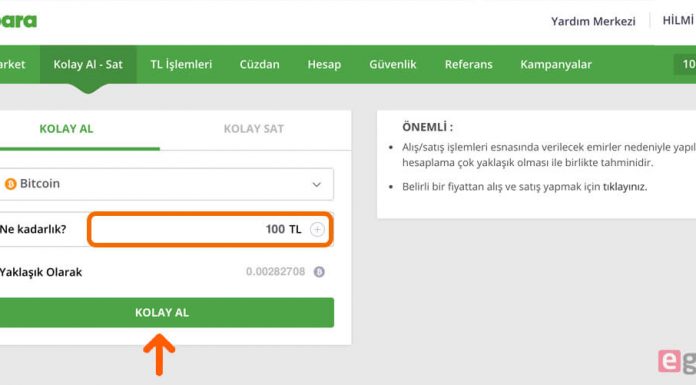696x385 pixels.
Task: Click the plus circle icon beside 100 TL
Action: click(317, 230)
